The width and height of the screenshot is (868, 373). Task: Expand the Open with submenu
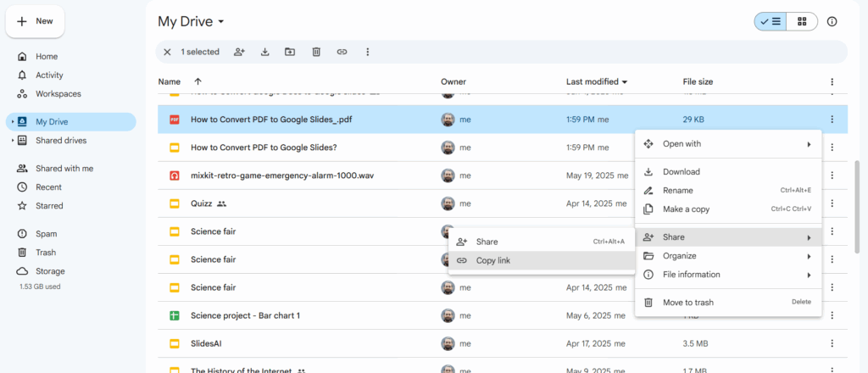(x=728, y=144)
